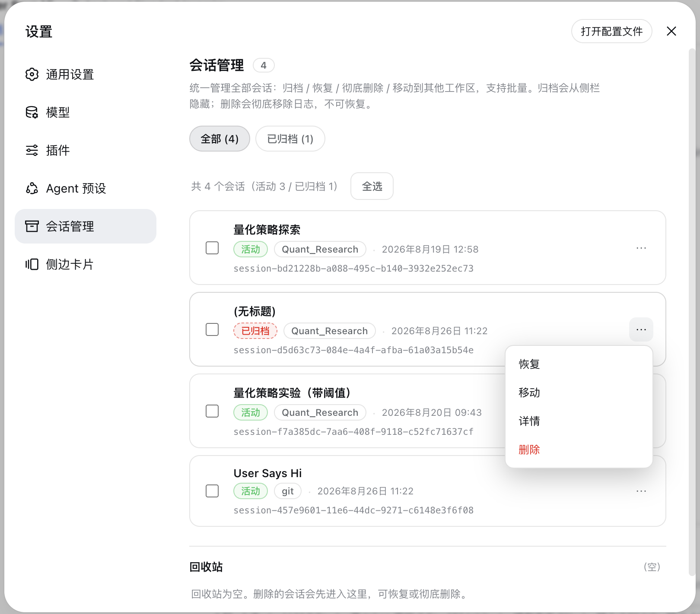The width and height of the screenshot is (700, 614).
Task: Click the date 2026年8月19日 12:58
Action: tap(430, 249)
